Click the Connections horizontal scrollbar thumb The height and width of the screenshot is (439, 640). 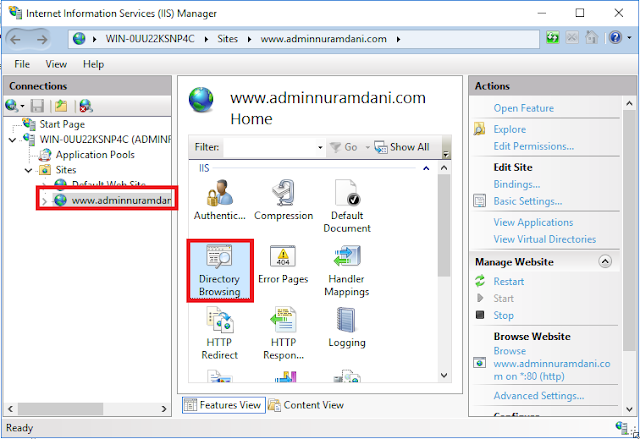tap(60, 408)
